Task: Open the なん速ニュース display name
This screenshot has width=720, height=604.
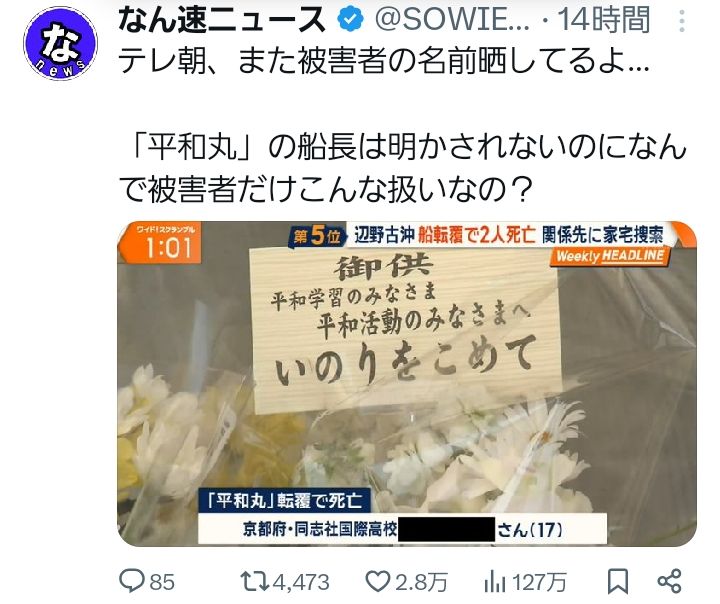Action: click(x=222, y=20)
